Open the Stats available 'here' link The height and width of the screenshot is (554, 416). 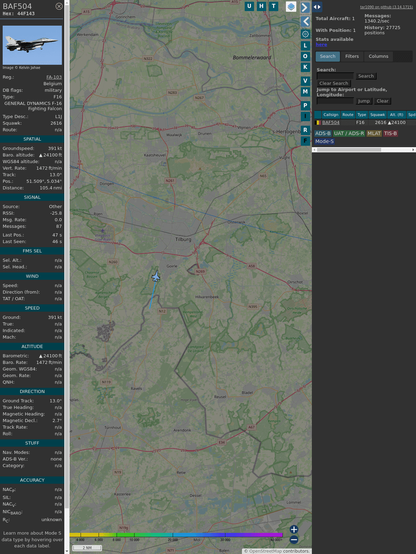(x=321, y=45)
